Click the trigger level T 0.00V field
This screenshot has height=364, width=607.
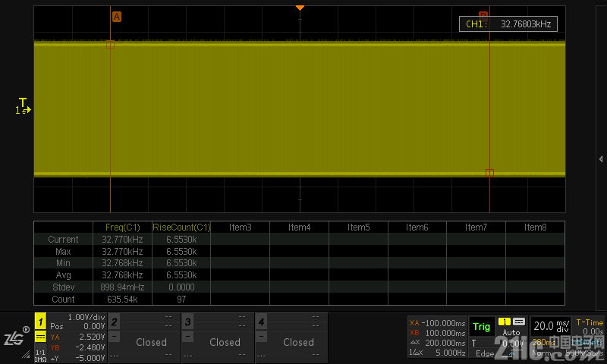(498, 343)
